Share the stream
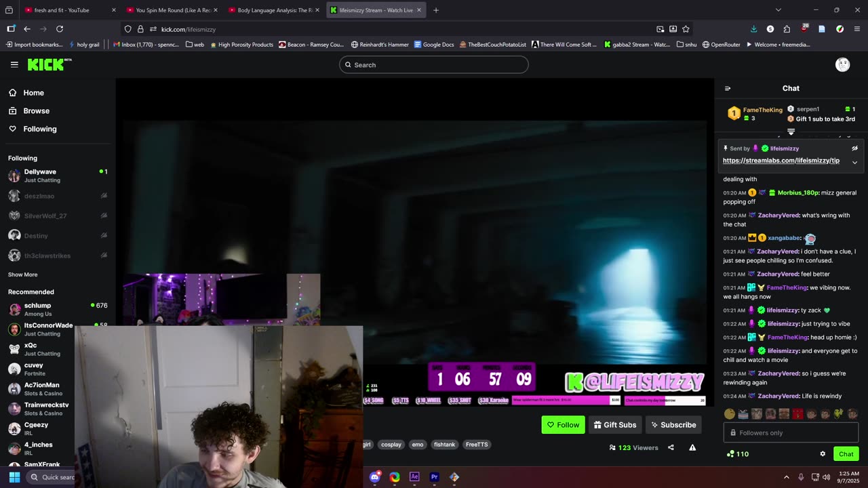This screenshot has height=488, width=868. 671,447
